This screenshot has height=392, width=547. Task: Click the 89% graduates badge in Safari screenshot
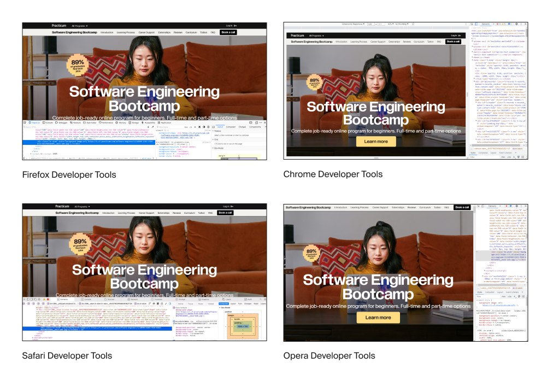pyautogui.click(x=80, y=244)
